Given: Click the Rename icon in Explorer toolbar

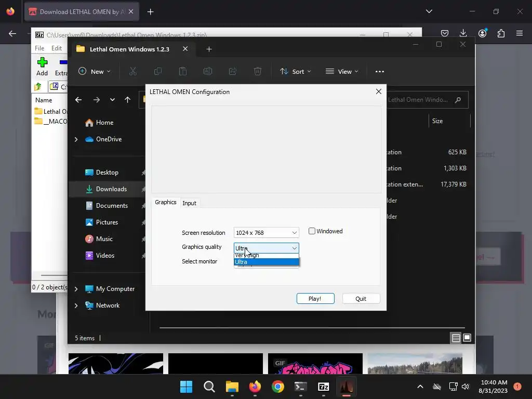Looking at the screenshot, I should point(208,71).
